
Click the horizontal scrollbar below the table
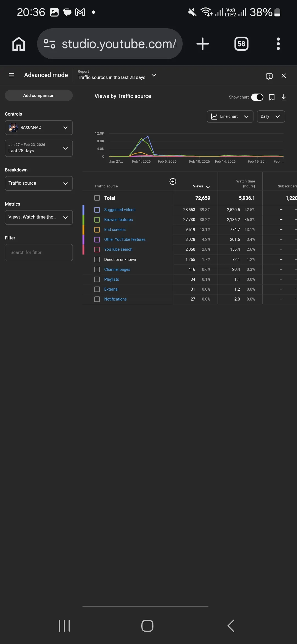pos(145,606)
